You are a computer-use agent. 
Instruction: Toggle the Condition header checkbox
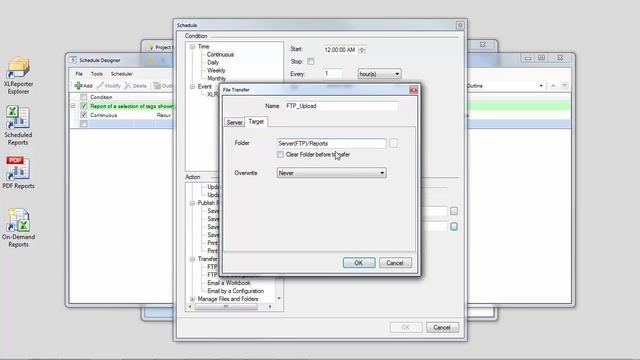click(x=84, y=97)
